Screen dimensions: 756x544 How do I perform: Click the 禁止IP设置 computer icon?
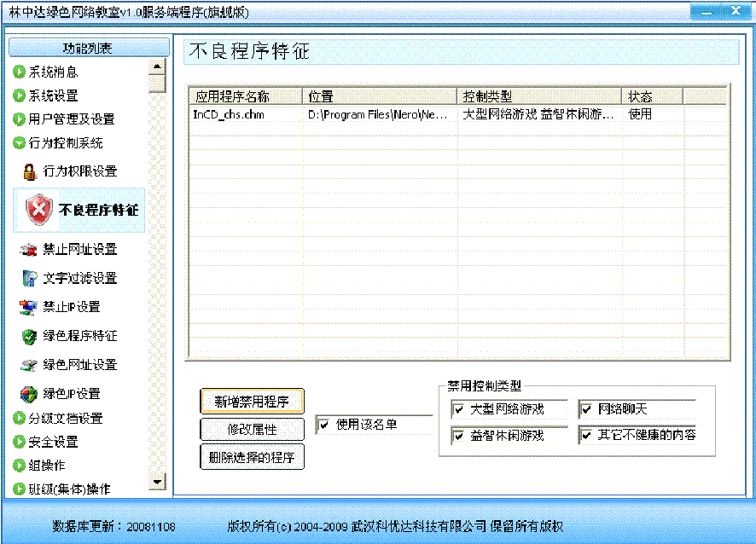(x=30, y=307)
